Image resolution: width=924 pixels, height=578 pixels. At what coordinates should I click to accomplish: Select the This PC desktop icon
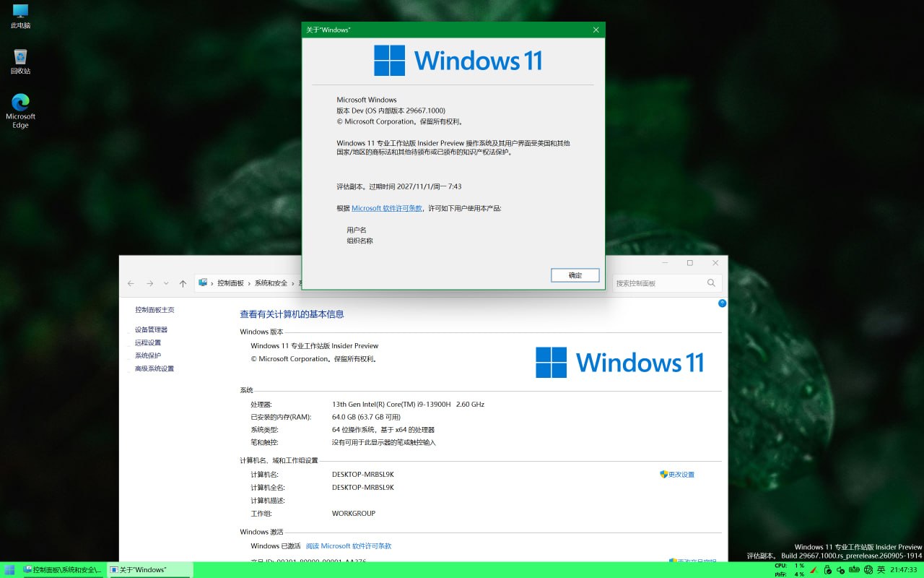click(20, 17)
